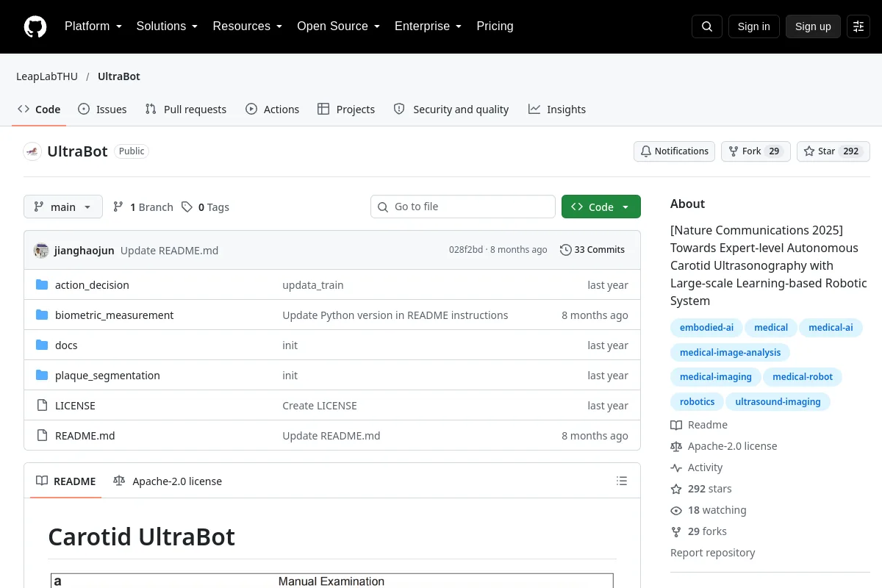Image resolution: width=882 pixels, height=588 pixels.
Task: Click file icon of LICENSE row
Action: click(42, 406)
